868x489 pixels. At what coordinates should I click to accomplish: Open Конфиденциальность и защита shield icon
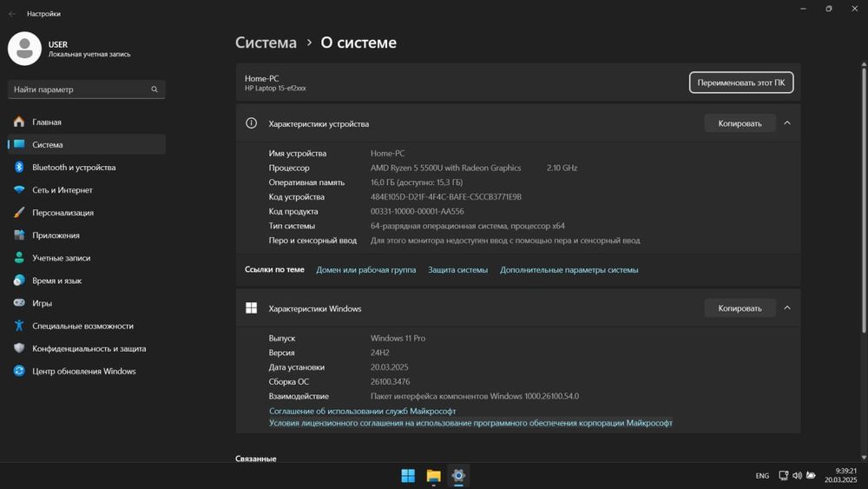click(19, 349)
